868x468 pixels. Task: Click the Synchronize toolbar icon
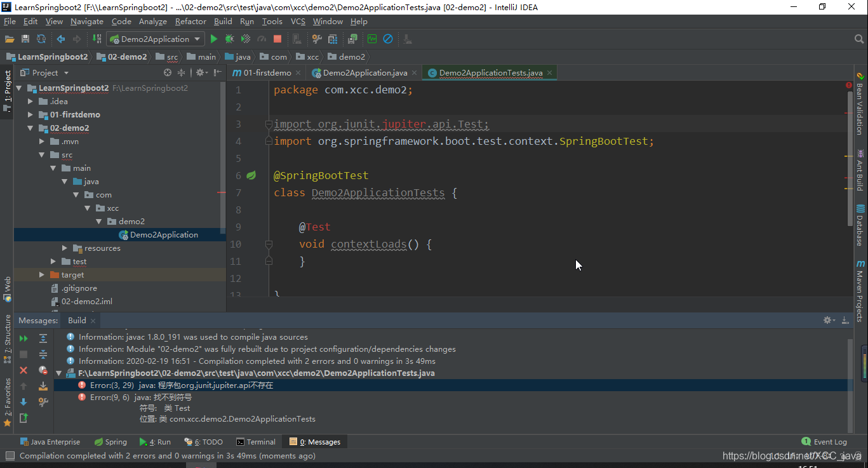41,39
